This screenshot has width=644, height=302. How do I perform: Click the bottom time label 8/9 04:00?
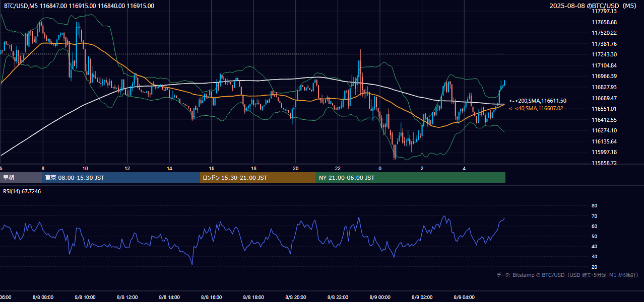pyautogui.click(x=465, y=297)
